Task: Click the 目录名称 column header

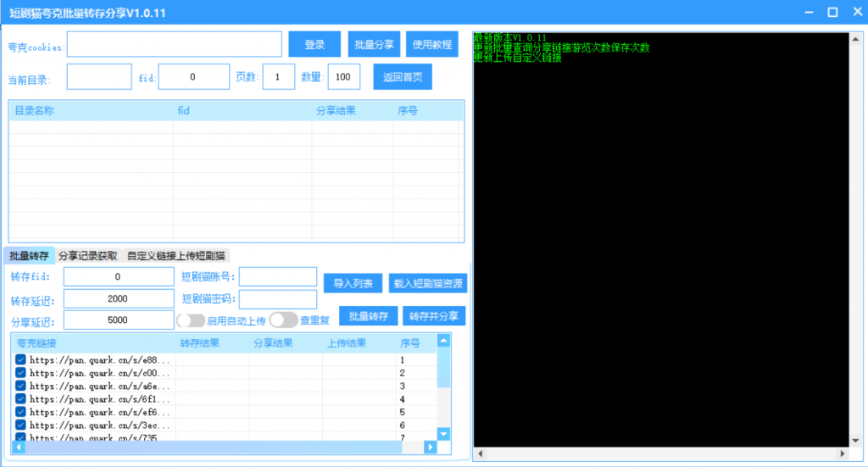Action: 92,111
